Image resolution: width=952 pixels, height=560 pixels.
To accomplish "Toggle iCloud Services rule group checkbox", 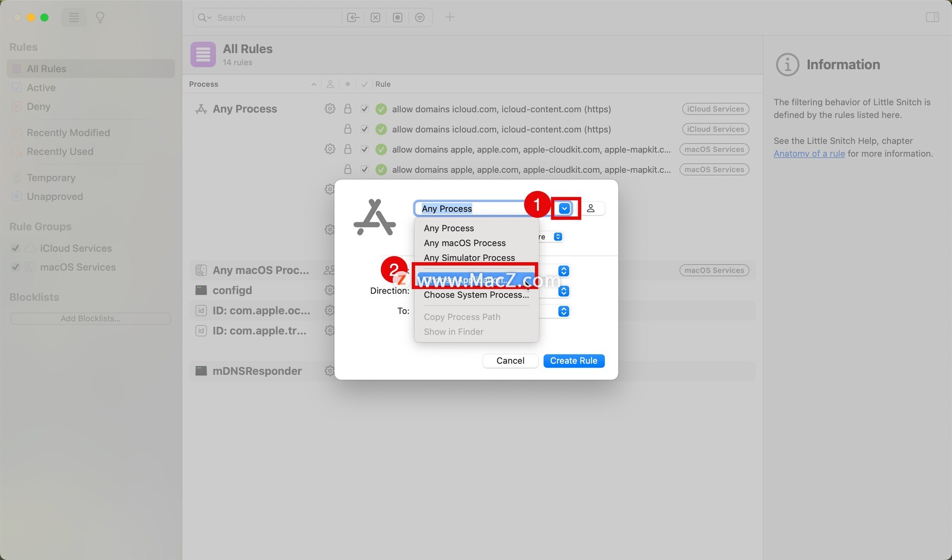I will click(15, 248).
